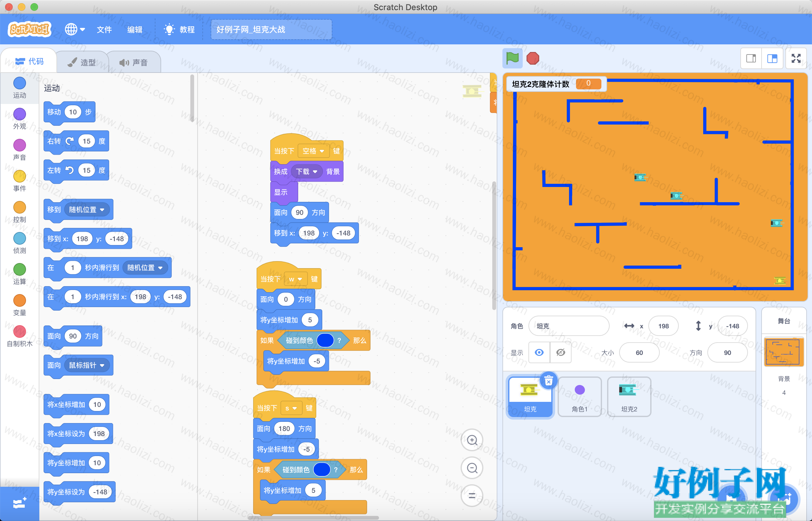
Task: Open the s key dropdown in script
Action: click(291, 408)
